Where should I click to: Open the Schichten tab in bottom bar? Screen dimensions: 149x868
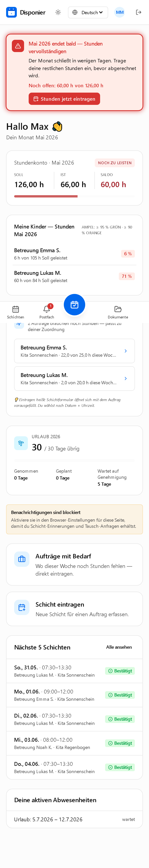pos(15,312)
